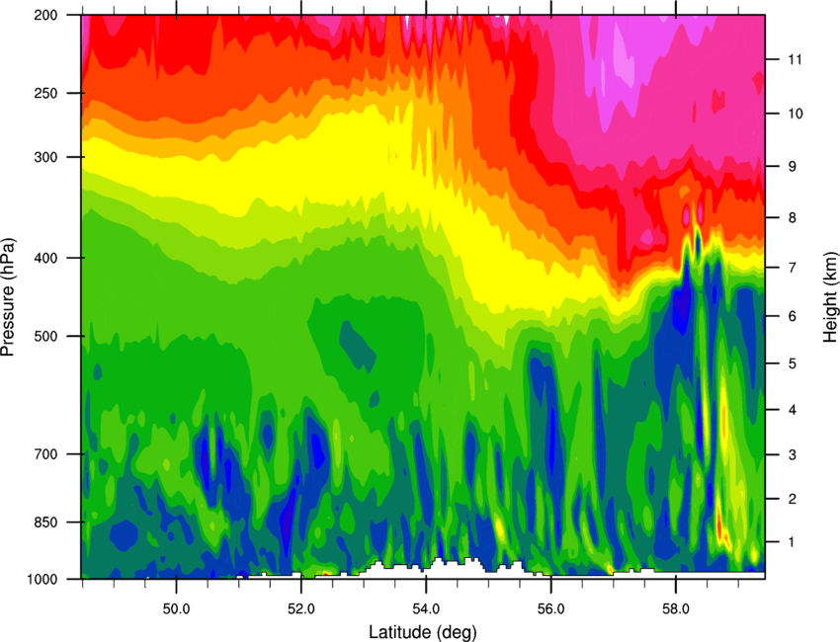
Task: Click the 54.0 latitude tick label
Action: (x=427, y=609)
